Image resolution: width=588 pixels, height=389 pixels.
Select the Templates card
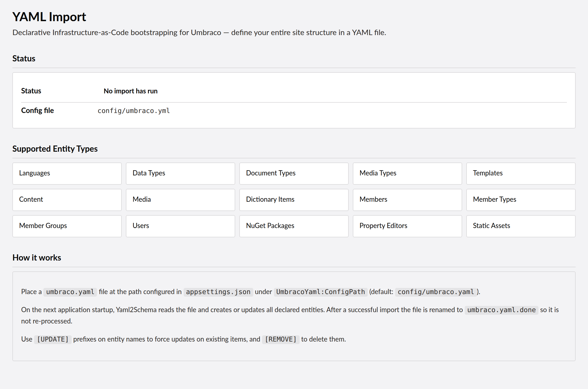(521, 174)
